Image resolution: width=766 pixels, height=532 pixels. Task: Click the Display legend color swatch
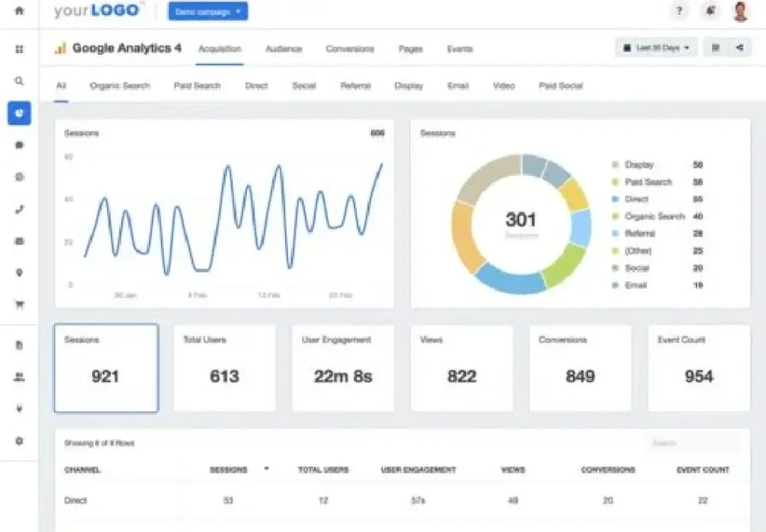[x=615, y=165]
